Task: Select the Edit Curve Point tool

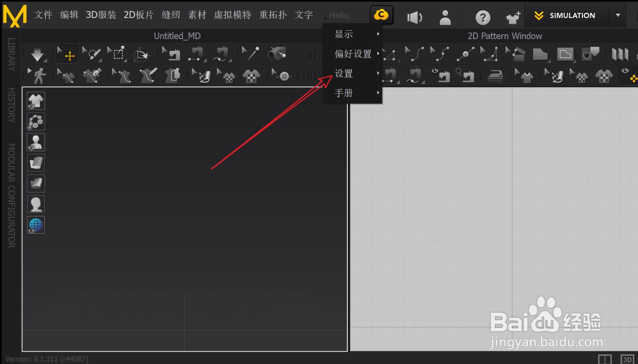Action: click(440, 54)
